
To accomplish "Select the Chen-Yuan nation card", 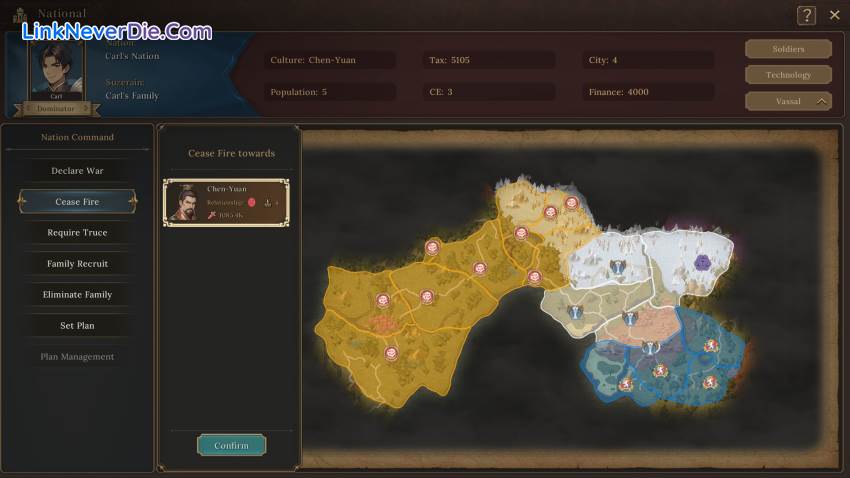I will (226, 202).
